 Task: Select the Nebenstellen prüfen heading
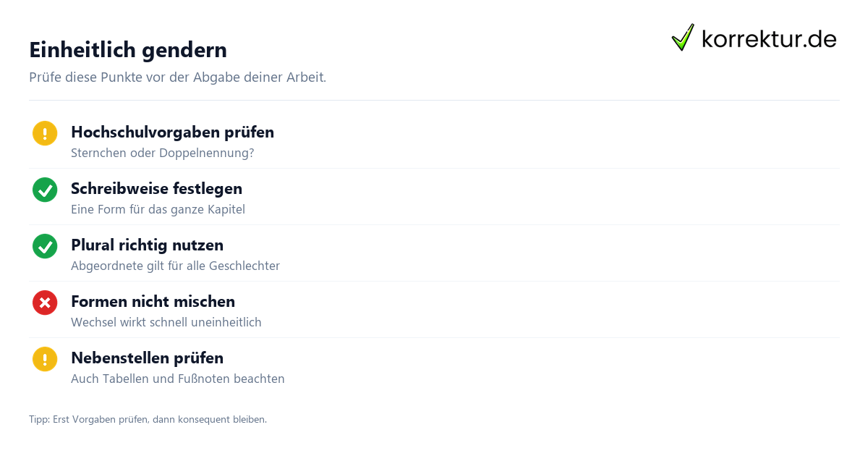(147, 358)
